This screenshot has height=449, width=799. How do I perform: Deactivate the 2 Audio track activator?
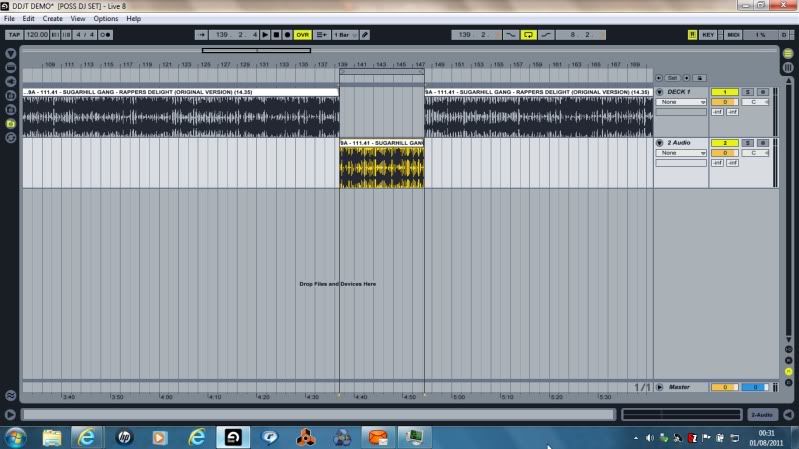coord(724,143)
